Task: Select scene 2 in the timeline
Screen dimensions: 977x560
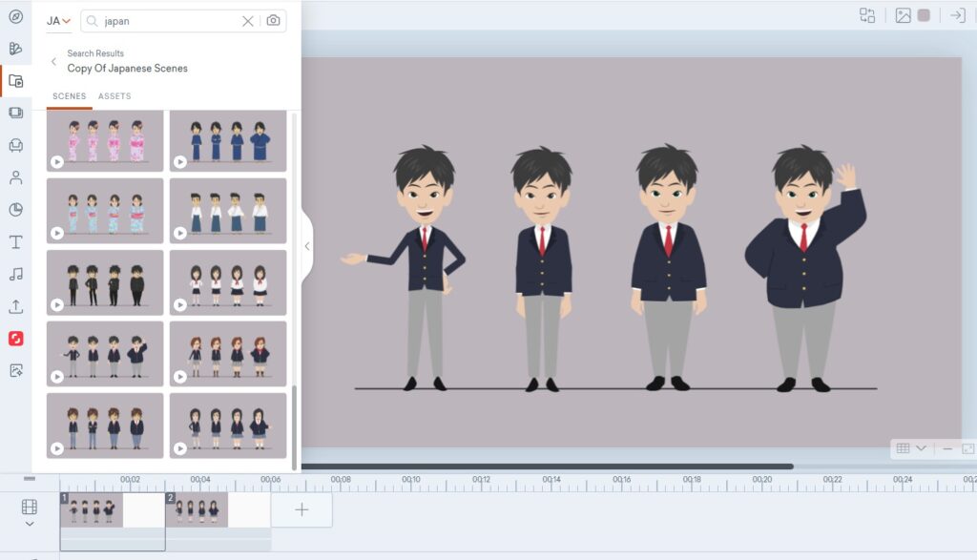Action: (x=197, y=509)
